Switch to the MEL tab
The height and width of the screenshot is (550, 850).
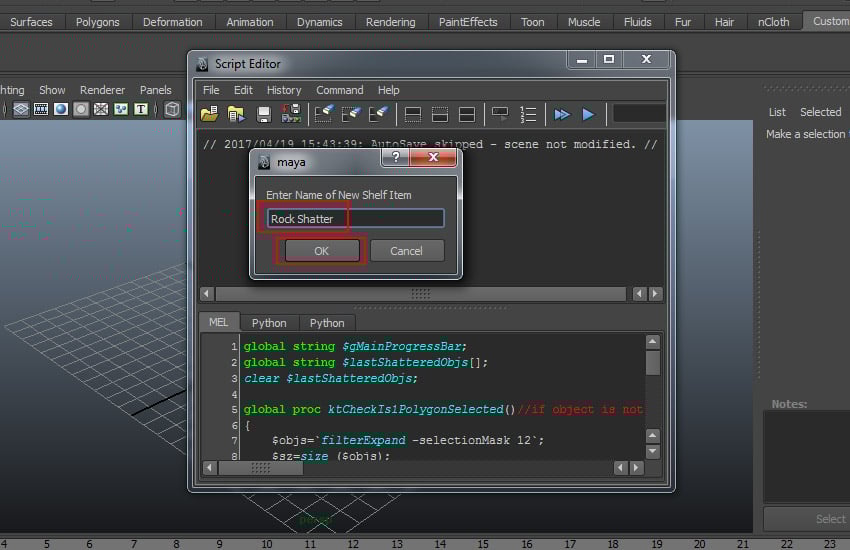(x=218, y=322)
